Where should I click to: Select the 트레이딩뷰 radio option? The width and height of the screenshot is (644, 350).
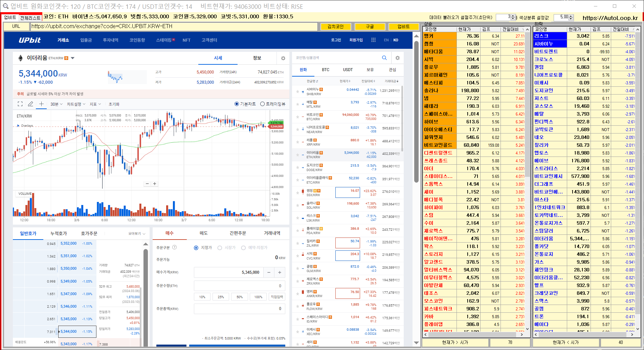click(262, 104)
